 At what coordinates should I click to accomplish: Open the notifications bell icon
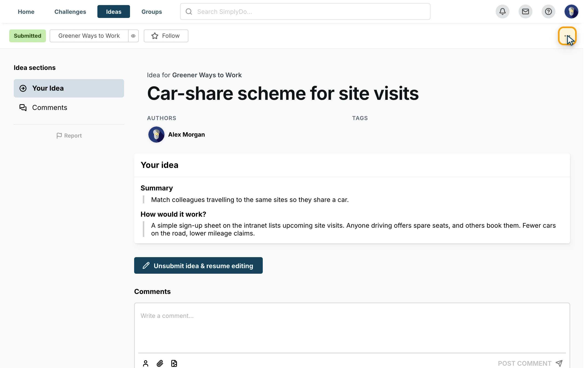tap(503, 11)
